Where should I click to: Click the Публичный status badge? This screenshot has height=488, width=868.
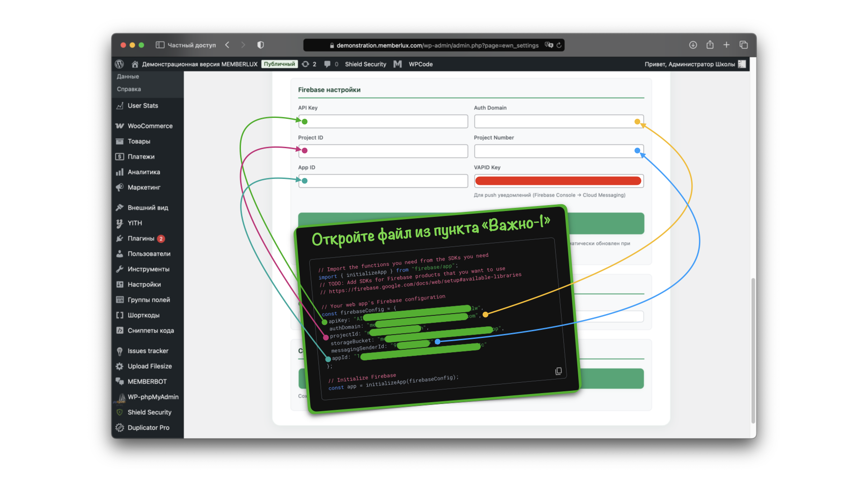click(279, 64)
